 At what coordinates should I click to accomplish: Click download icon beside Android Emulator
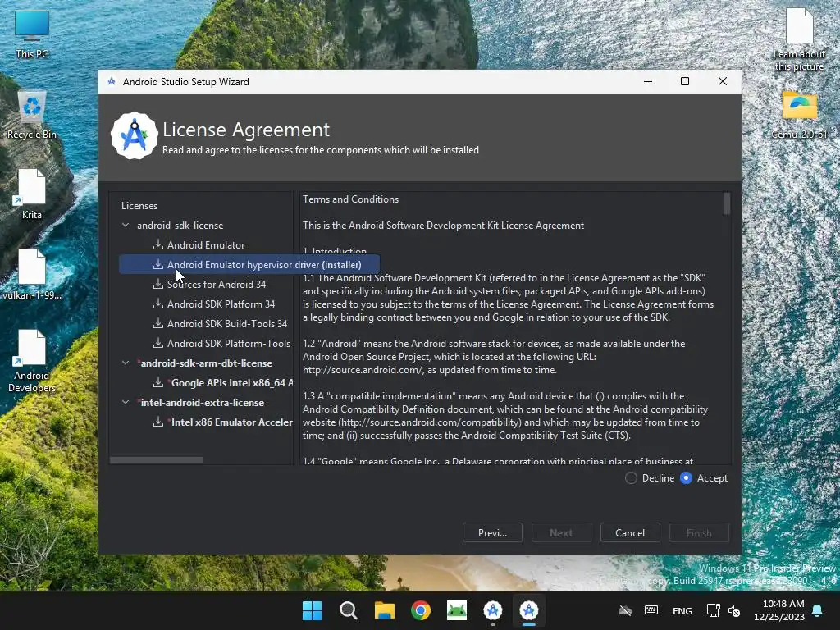pos(158,244)
